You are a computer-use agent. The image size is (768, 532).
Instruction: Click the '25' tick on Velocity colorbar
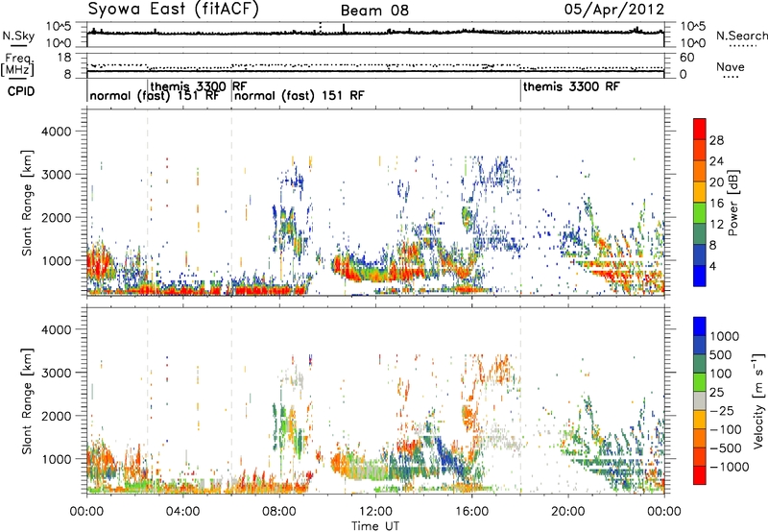pos(717,393)
